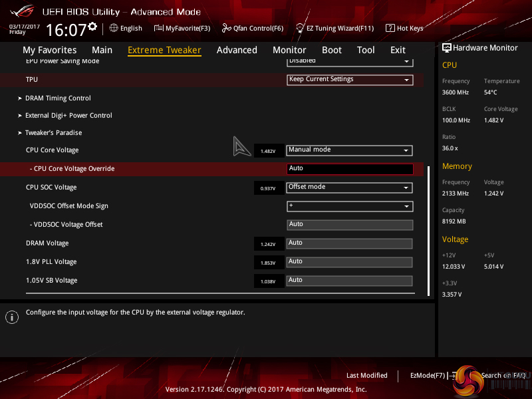532x399 pixels.
Task: Expand External Digi+ Power Control
Action: (68, 116)
